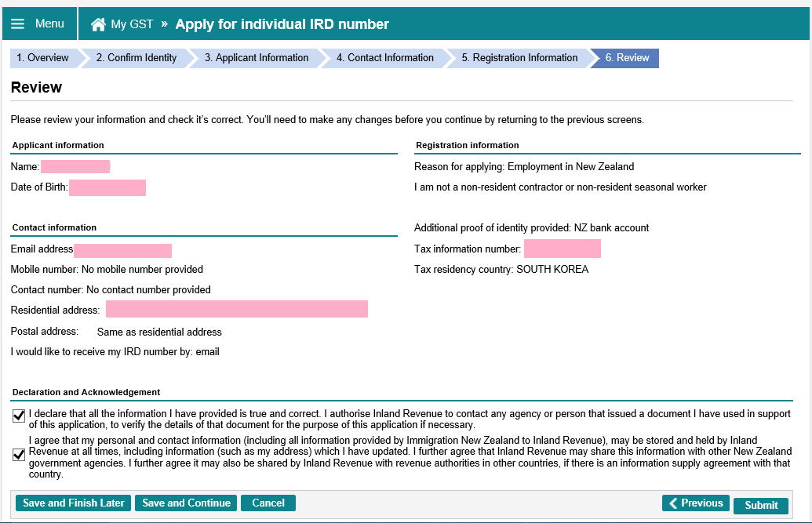This screenshot has height=523, width=812.
Task: Open the hamburger Menu icon
Action: 17,24
